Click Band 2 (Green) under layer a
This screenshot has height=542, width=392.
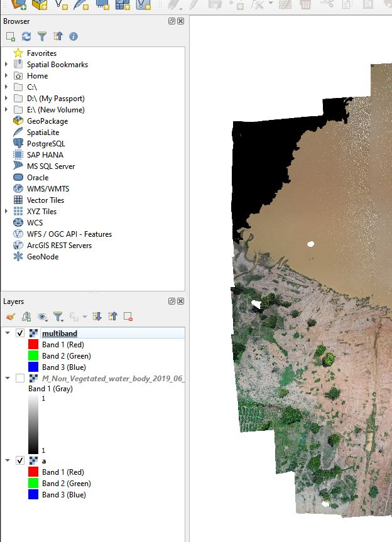67,483
